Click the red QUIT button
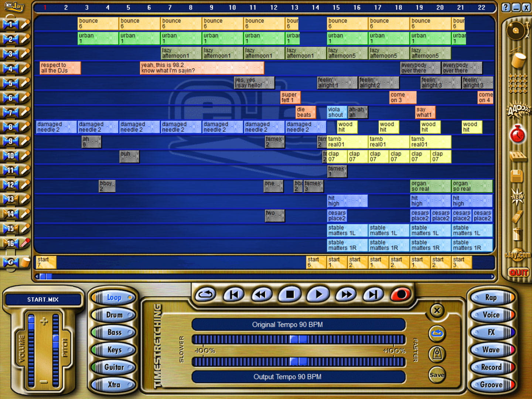Screen dimensions: 532x399 (x=518, y=273)
